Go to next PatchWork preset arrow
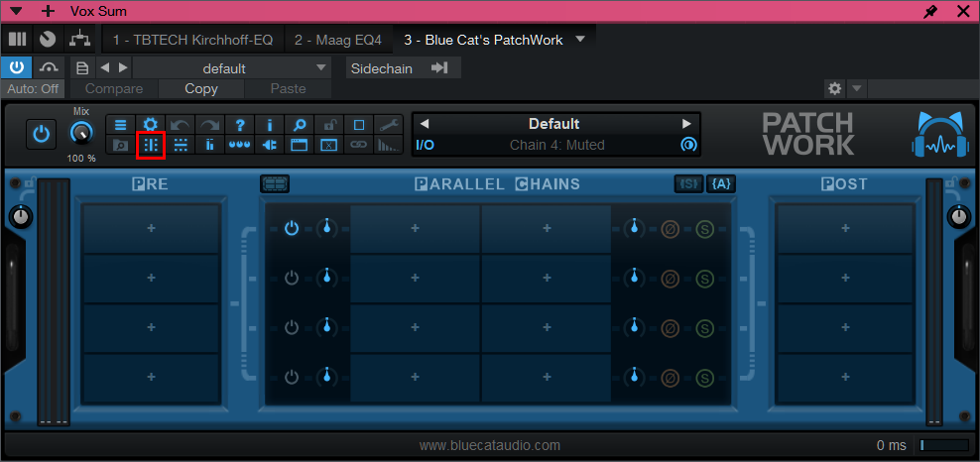This screenshot has height=462, width=980. (x=686, y=124)
